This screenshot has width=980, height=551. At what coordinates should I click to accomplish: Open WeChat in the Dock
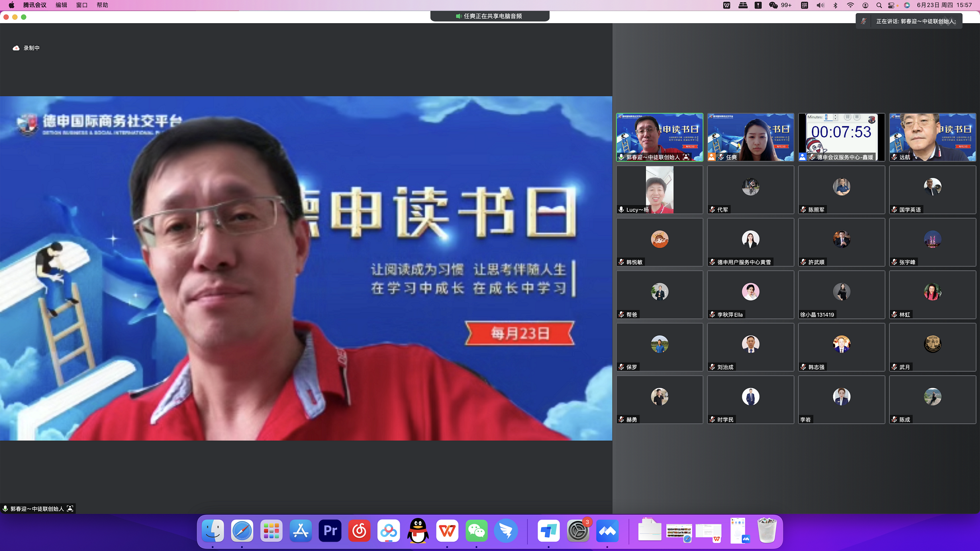tap(476, 530)
